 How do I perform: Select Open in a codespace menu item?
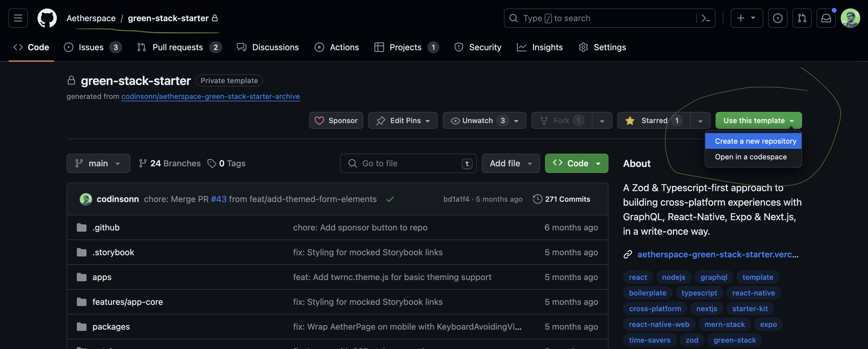tap(751, 157)
